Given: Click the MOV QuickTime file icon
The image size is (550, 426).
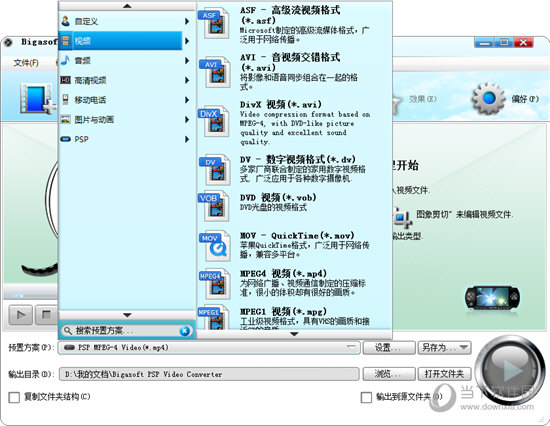Looking at the screenshot, I should pyautogui.click(x=215, y=246).
